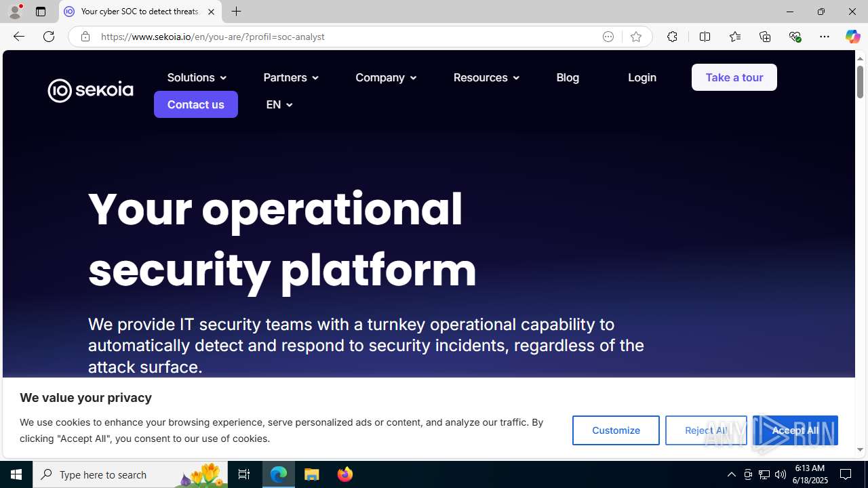Click the Sekoia logo in the header
Screen dimensions: 868x488
coord(90,90)
